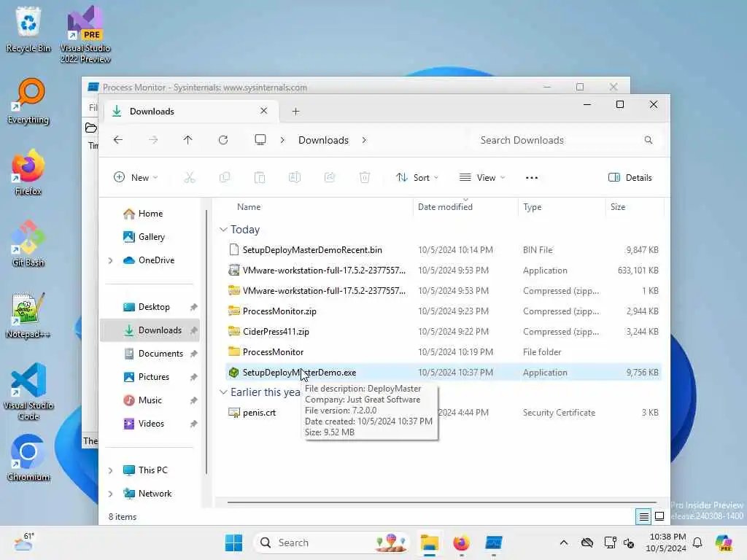Open Notepad++ desktop shortcut
747x560 pixels.
point(28,315)
